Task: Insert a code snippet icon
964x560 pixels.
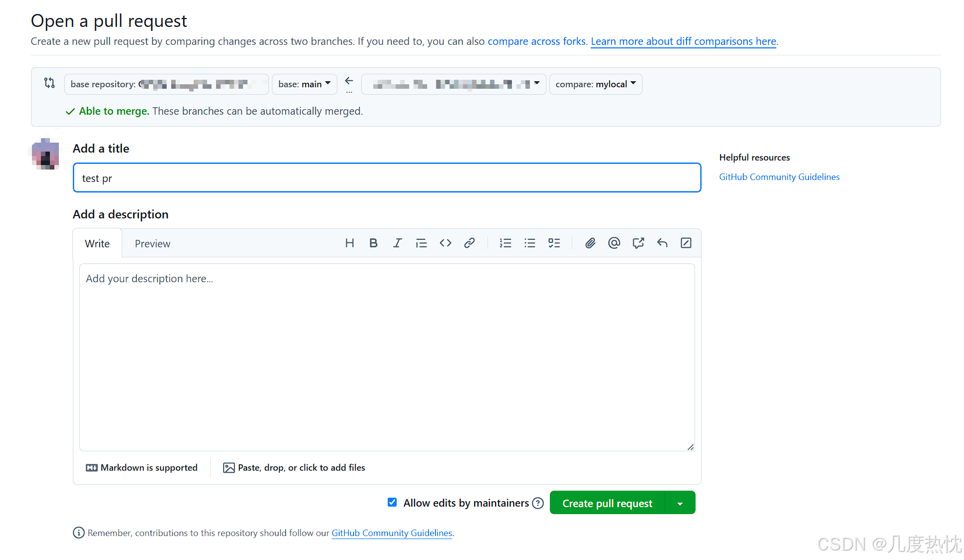Action: (x=445, y=243)
